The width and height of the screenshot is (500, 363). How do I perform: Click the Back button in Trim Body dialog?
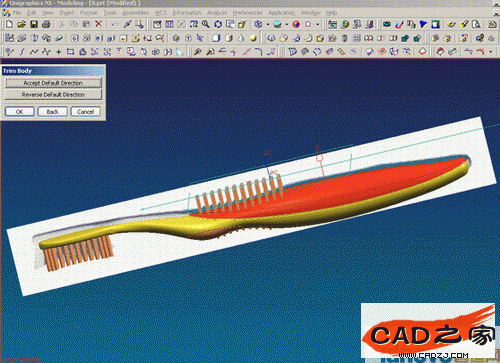click(x=53, y=112)
